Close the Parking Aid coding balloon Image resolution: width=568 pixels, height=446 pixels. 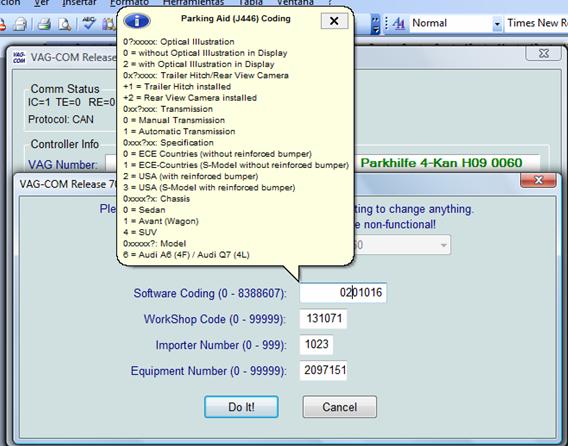pos(334,21)
